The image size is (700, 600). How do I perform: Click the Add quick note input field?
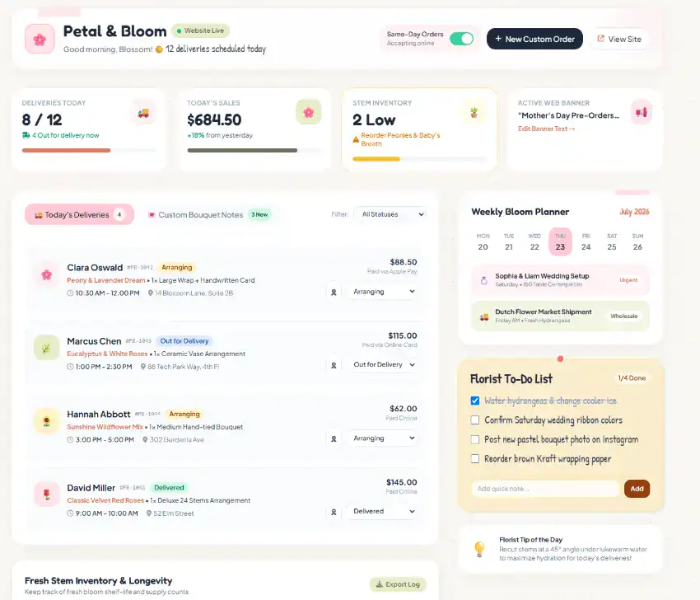[x=545, y=489]
